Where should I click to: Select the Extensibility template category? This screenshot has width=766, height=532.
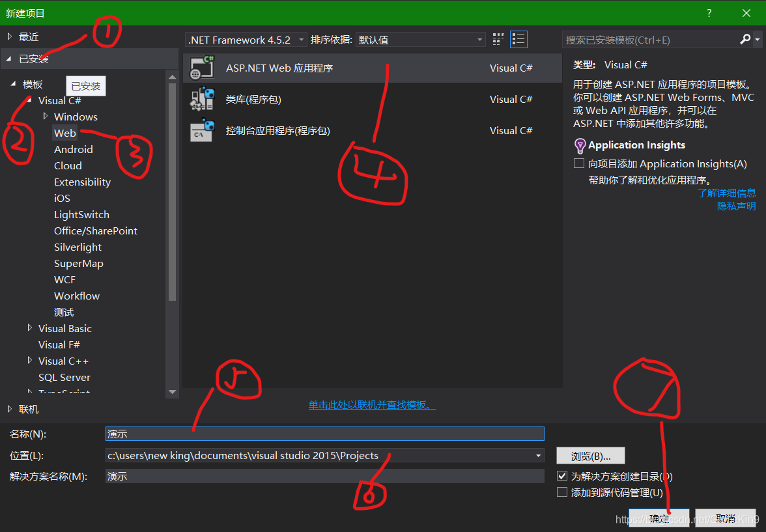(82, 182)
